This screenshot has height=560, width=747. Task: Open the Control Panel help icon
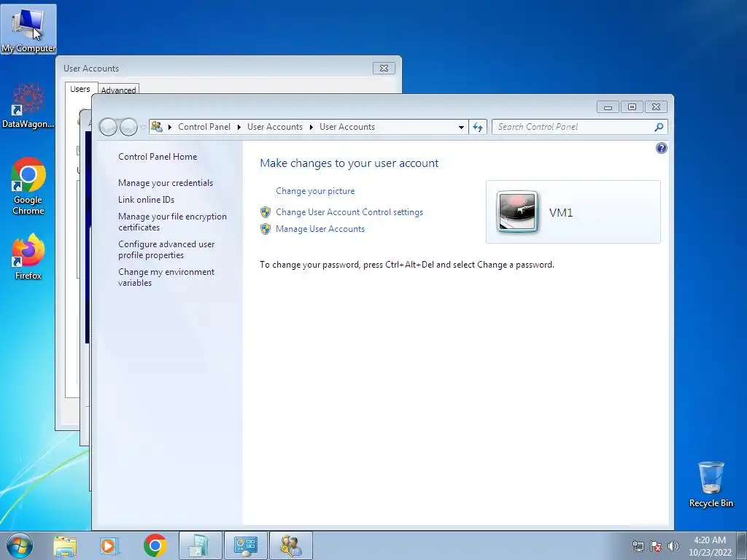(661, 148)
